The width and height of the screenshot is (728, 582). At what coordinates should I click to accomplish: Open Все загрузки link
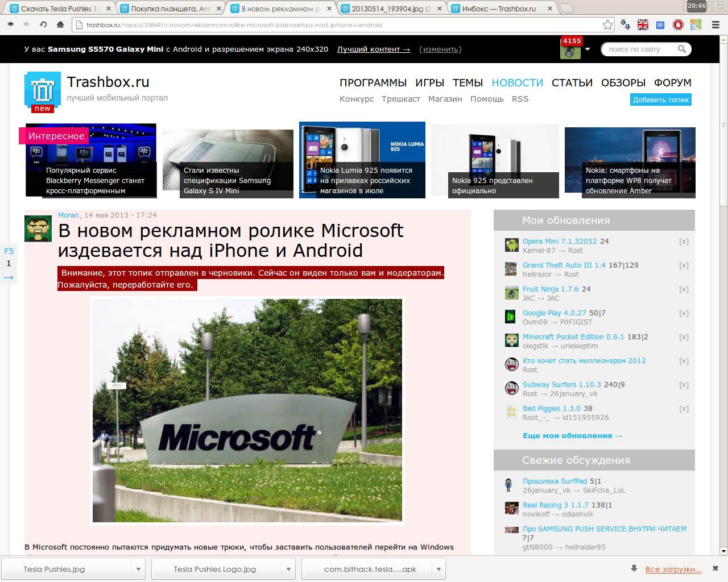click(x=673, y=569)
